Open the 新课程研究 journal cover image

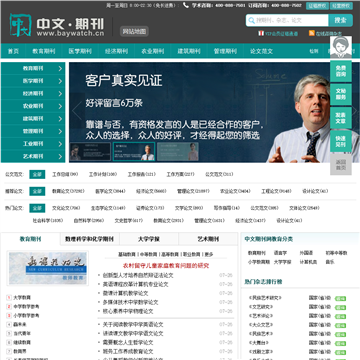click(48, 268)
